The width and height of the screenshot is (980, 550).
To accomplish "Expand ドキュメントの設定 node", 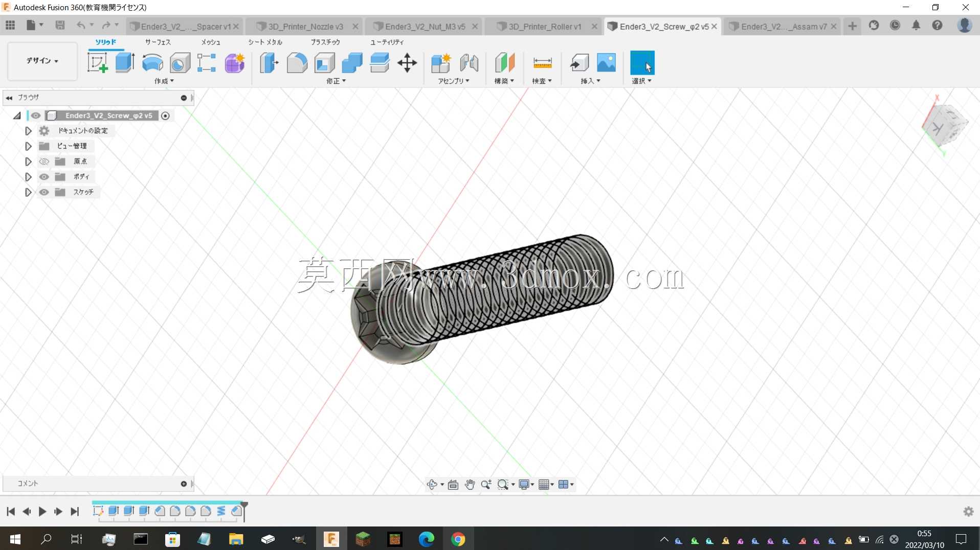I will 28,131.
